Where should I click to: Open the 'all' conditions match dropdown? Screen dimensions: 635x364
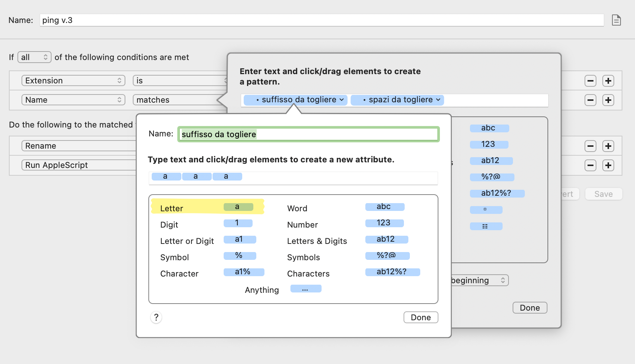coord(34,57)
